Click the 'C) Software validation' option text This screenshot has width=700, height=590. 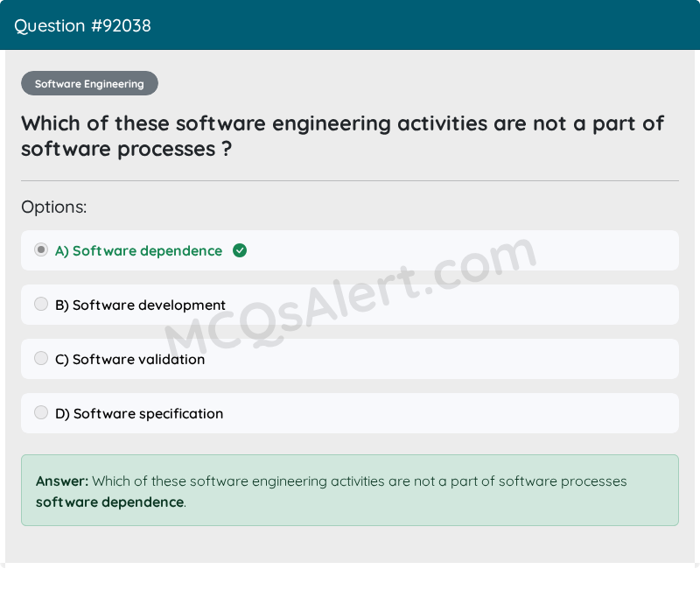(x=129, y=360)
